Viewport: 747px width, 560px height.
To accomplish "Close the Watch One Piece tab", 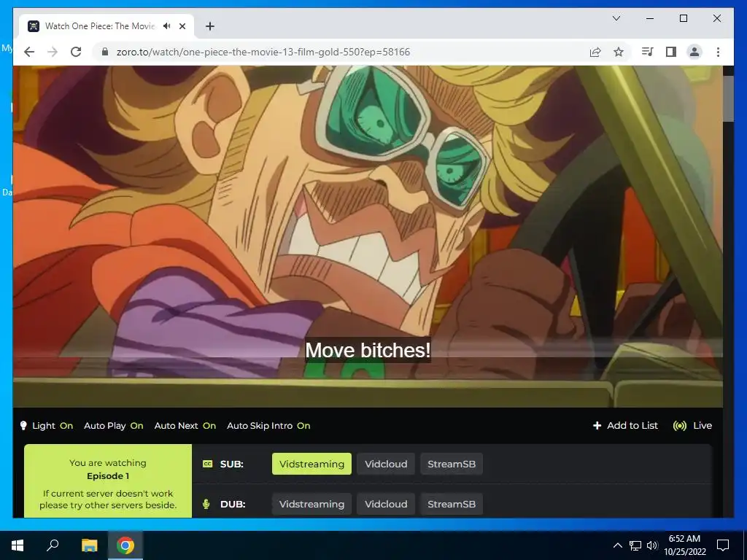I will tap(182, 26).
